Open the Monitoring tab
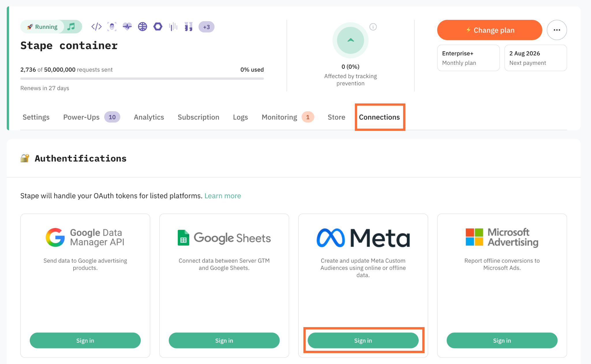Image resolution: width=591 pixels, height=364 pixels. 288,117
